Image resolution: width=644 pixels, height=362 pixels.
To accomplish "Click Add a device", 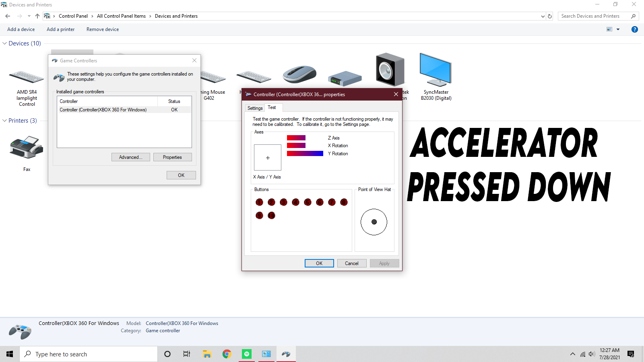I will click(x=21, y=29).
